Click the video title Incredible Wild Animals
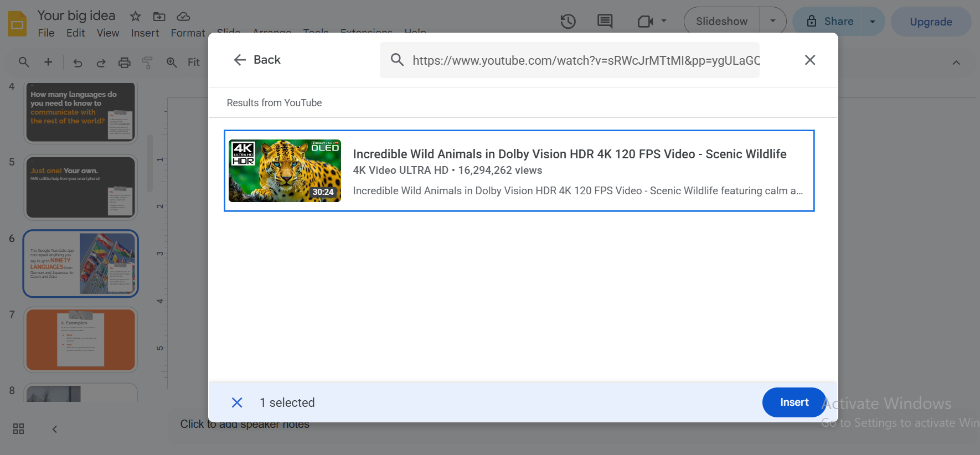This screenshot has height=455, width=980. click(x=570, y=154)
